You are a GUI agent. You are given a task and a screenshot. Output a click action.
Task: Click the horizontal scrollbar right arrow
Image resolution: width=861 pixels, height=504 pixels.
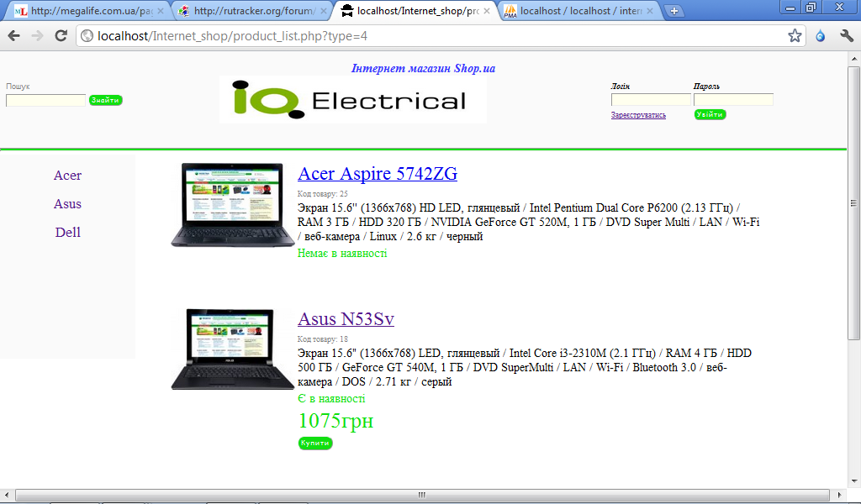pos(838,495)
